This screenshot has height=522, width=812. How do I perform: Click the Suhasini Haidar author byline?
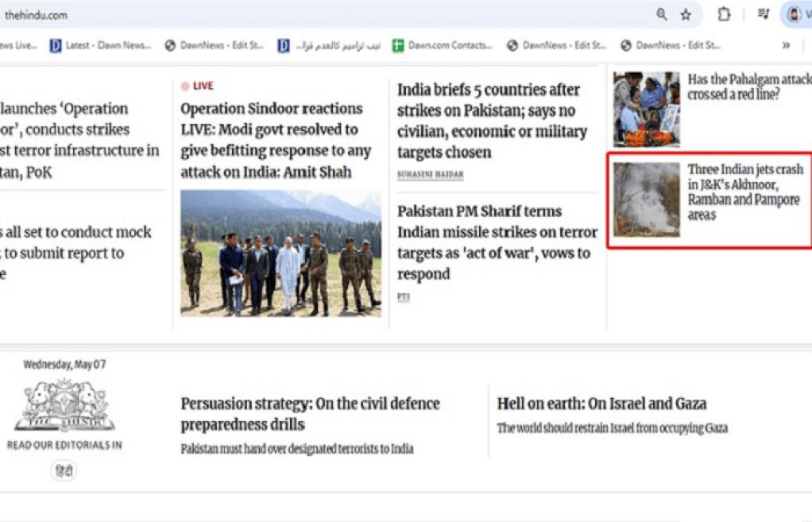tap(431, 175)
